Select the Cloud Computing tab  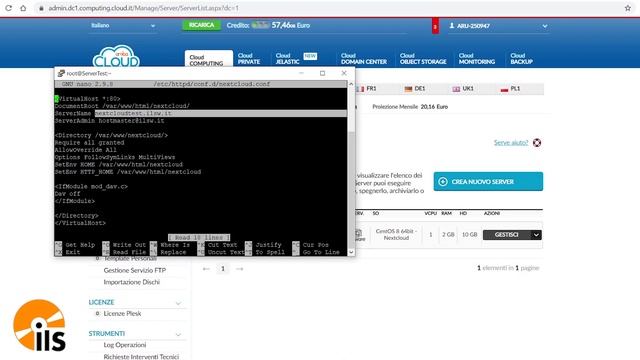pyautogui.click(x=209, y=60)
